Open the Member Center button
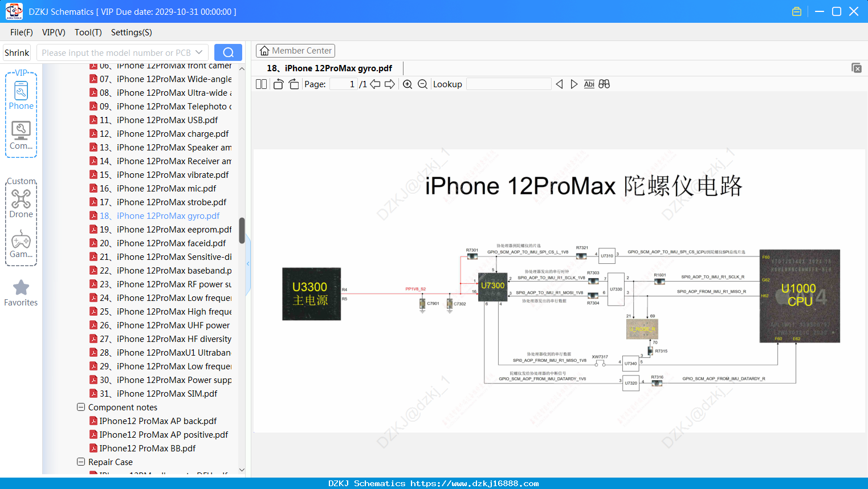Image resolution: width=868 pixels, height=489 pixels. point(295,51)
